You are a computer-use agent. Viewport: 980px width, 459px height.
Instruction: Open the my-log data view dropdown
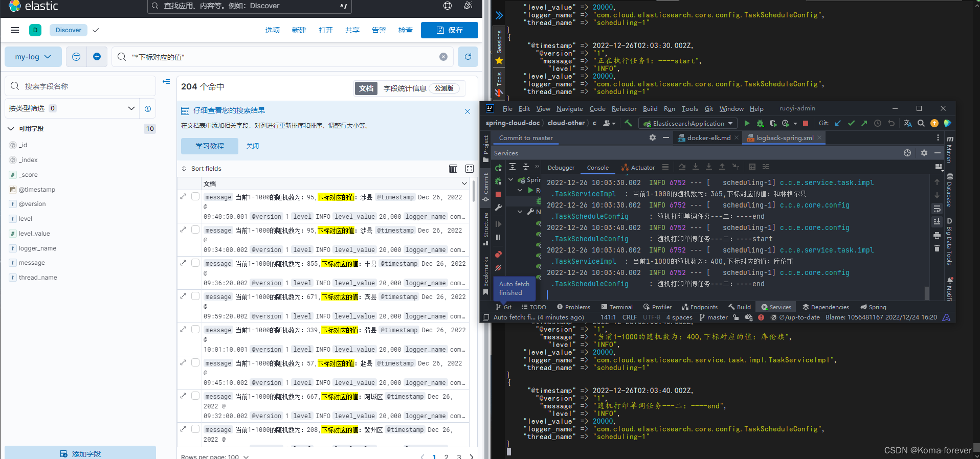33,57
